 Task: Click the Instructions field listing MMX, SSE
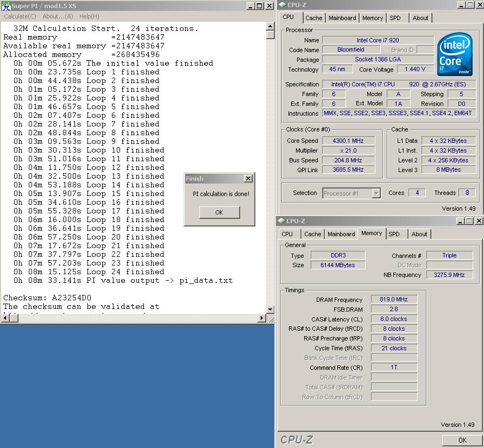(x=399, y=113)
